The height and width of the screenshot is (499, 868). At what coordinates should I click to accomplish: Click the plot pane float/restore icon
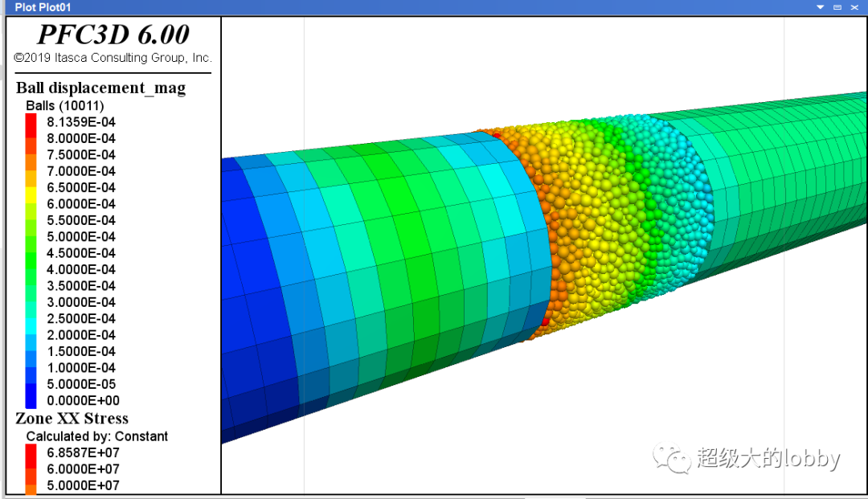(837, 7)
